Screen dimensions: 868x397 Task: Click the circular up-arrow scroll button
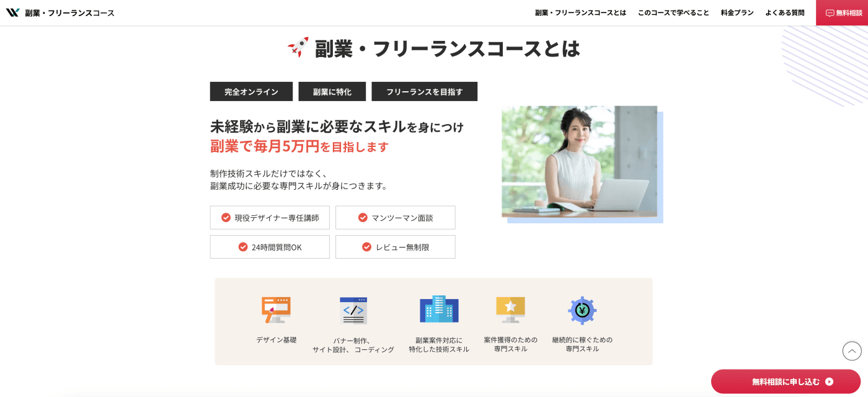coord(851,350)
